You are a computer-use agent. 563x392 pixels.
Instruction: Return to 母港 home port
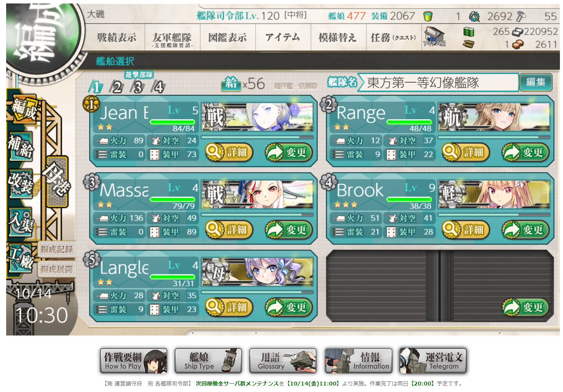click(x=57, y=181)
